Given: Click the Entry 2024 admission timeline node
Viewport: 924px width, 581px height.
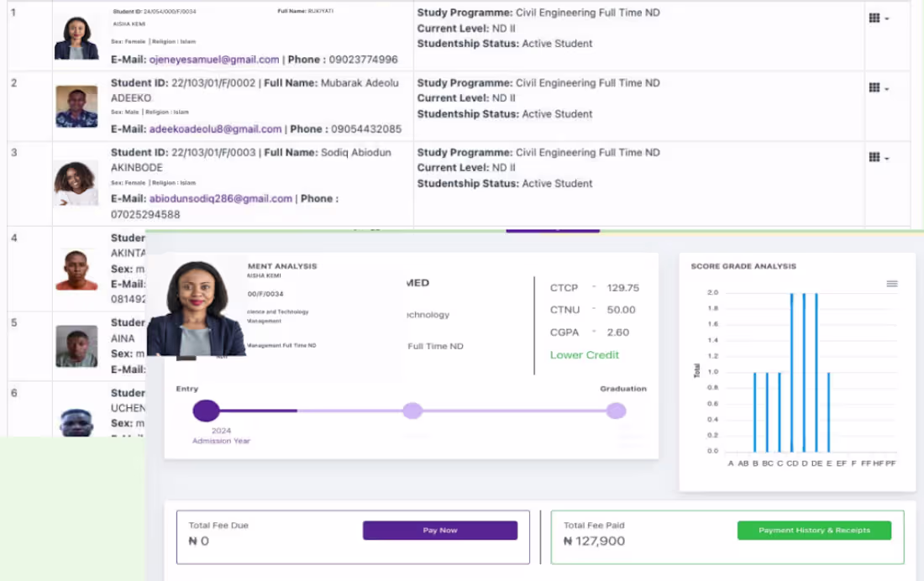Looking at the screenshot, I should tap(207, 411).
